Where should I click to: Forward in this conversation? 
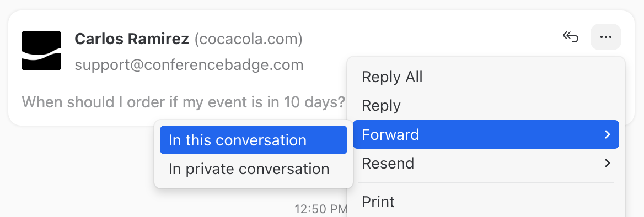[254, 140]
